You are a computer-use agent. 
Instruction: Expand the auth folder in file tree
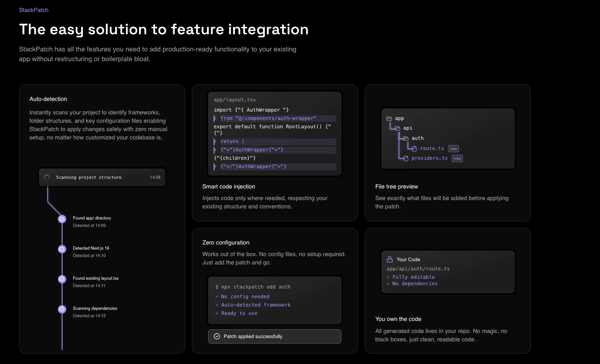pyautogui.click(x=405, y=138)
